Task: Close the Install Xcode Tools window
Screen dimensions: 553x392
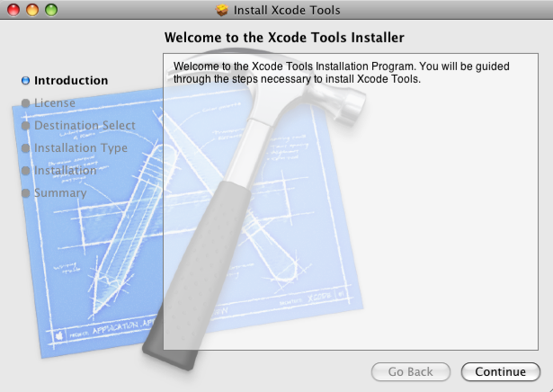Action: [12, 11]
